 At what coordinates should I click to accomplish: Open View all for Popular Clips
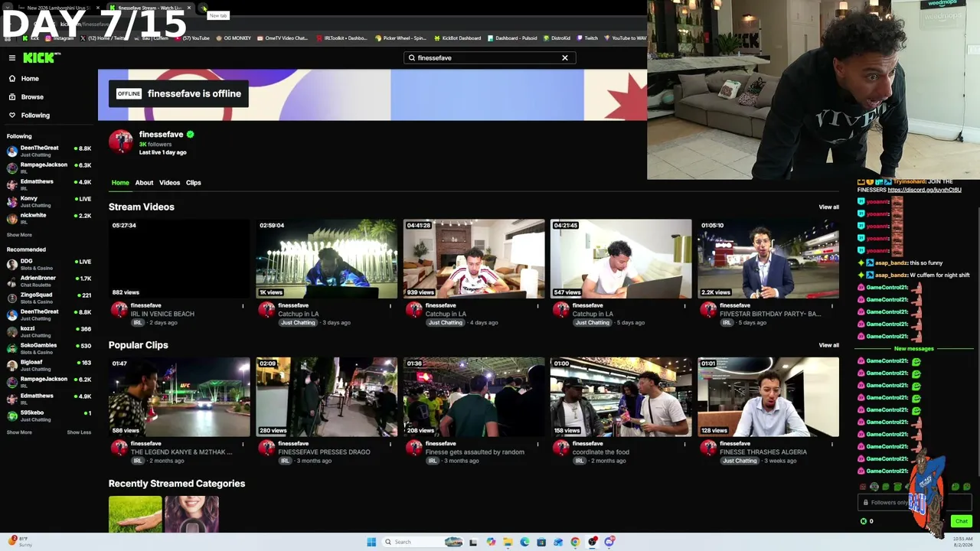[828, 345]
